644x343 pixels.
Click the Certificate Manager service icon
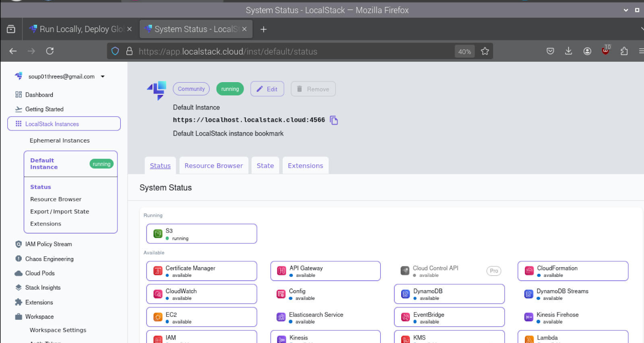tap(158, 271)
